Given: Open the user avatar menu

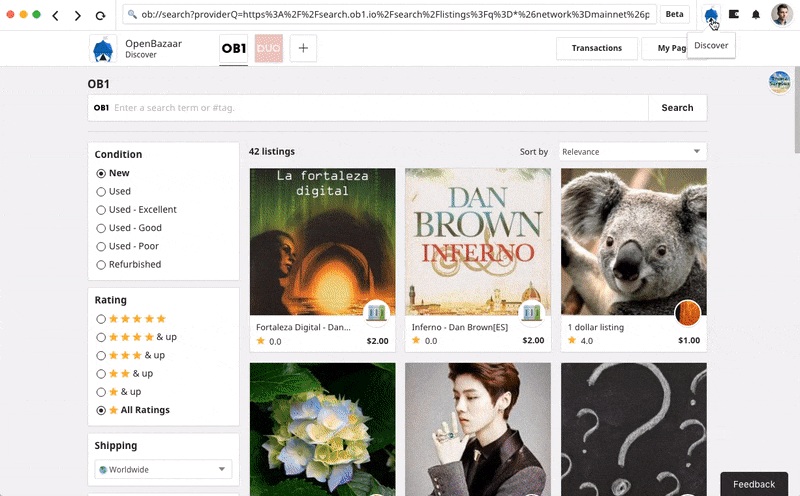Looking at the screenshot, I should click(x=781, y=14).
